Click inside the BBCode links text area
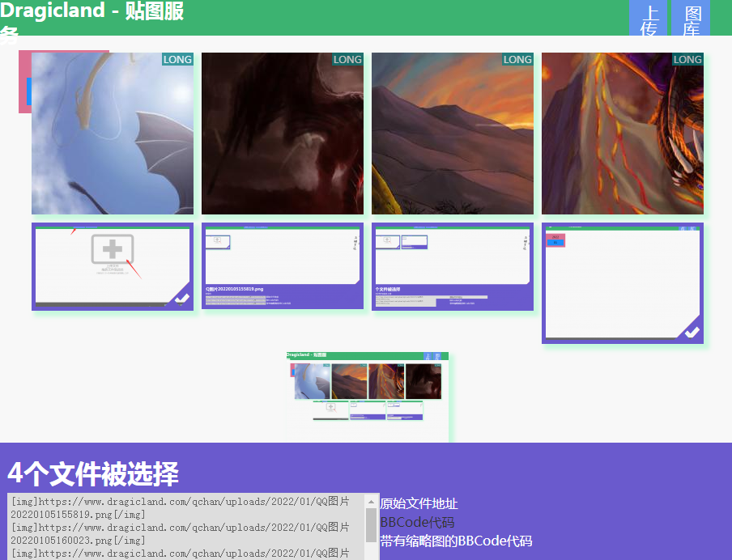 pyautogui.click(x=187, y=526)
